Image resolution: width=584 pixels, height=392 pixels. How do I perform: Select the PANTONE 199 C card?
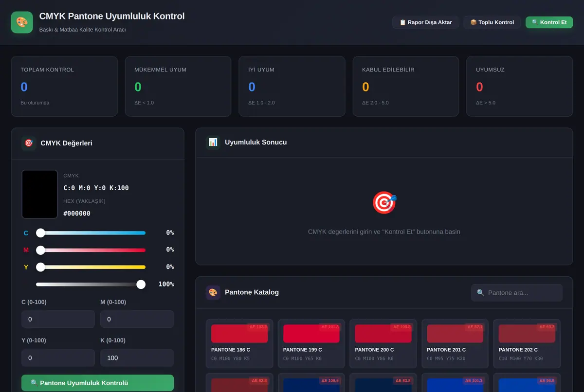(311, 343)
